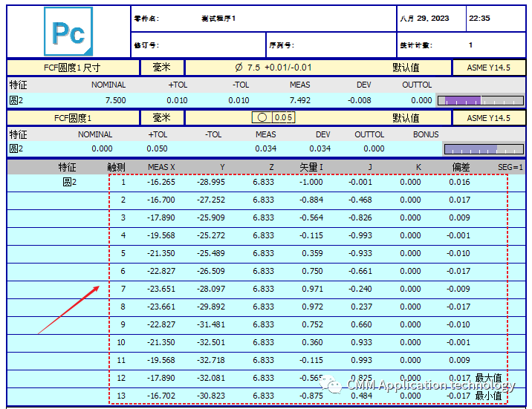Select hit 2 Y value -27.252
The height and width of the screenshot is (409, 532).
pyautogui.click(x=211, y=200)
